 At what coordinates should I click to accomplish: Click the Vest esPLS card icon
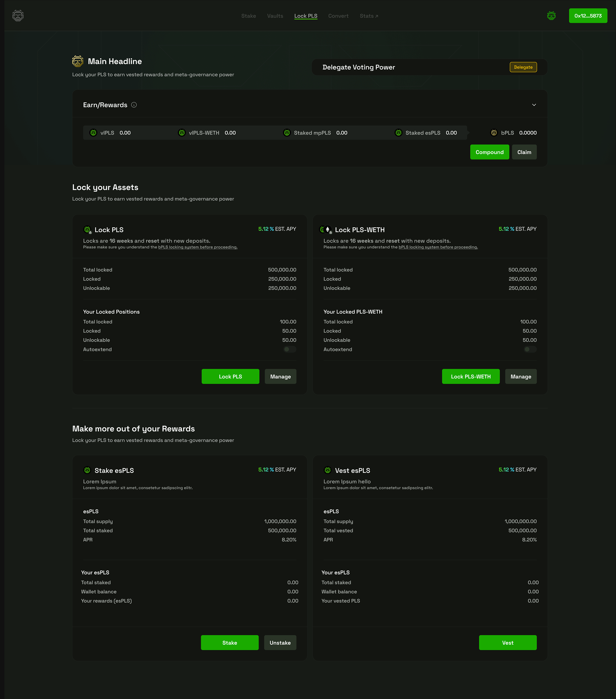pos(327,470)
